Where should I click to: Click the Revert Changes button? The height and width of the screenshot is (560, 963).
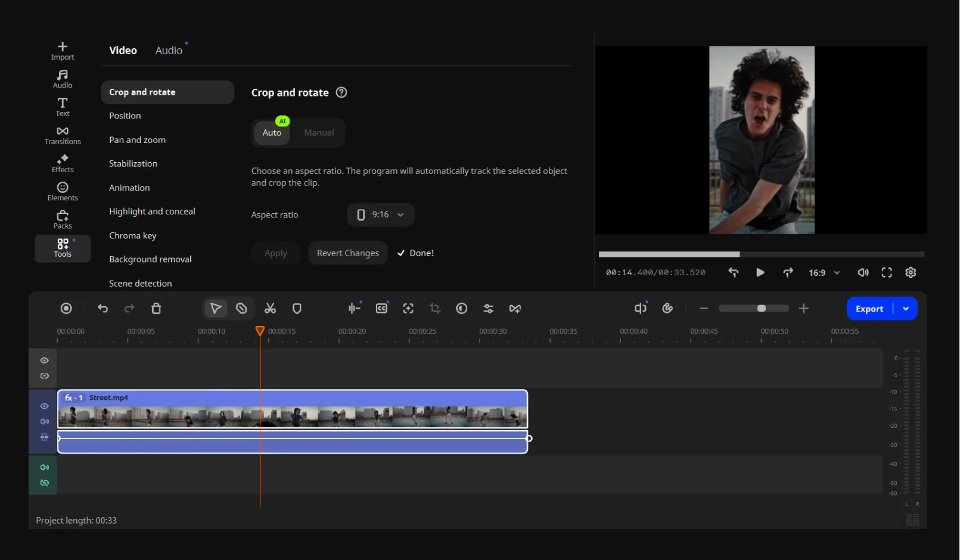coord(348,253)
